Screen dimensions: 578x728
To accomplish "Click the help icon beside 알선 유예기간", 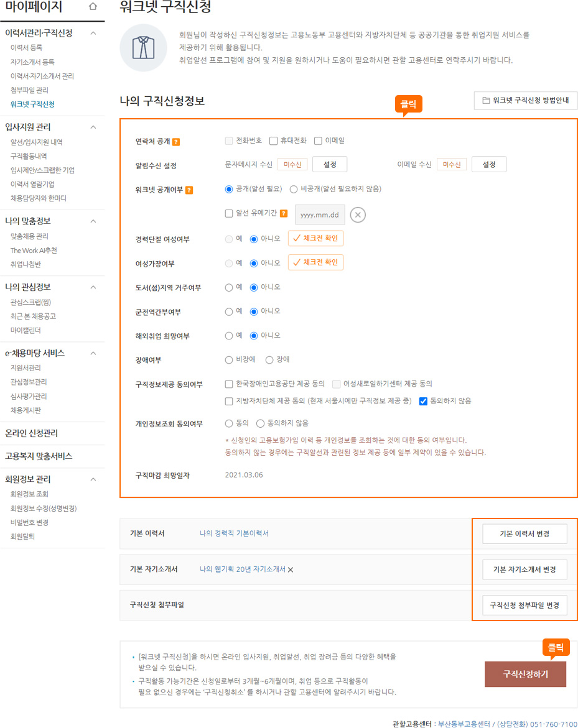I will pyautogui.click(x=284, y=214).
